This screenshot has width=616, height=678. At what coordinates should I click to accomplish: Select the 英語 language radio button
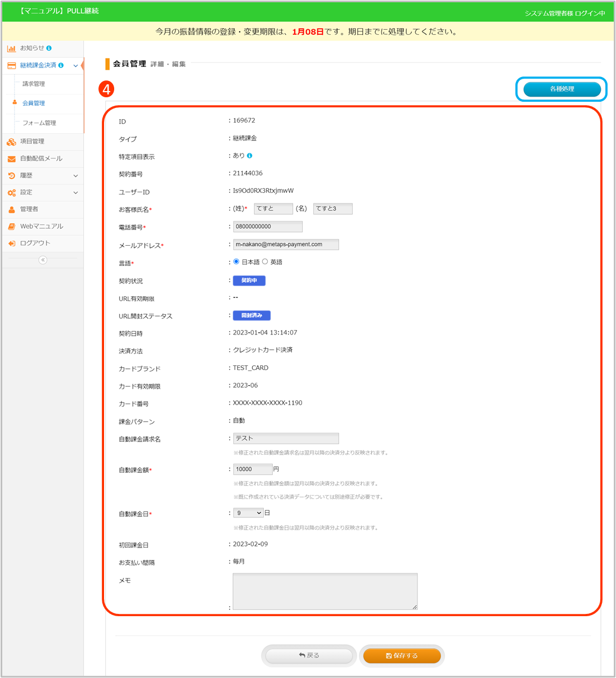265,261
